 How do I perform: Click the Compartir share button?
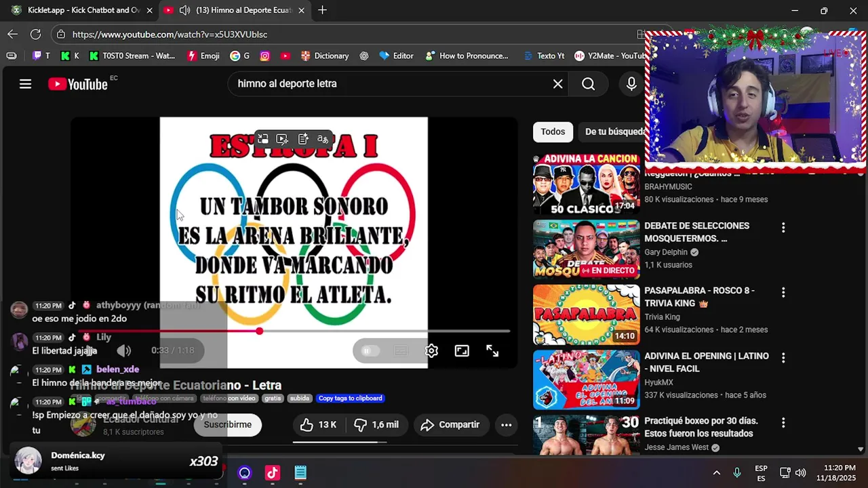450,425
